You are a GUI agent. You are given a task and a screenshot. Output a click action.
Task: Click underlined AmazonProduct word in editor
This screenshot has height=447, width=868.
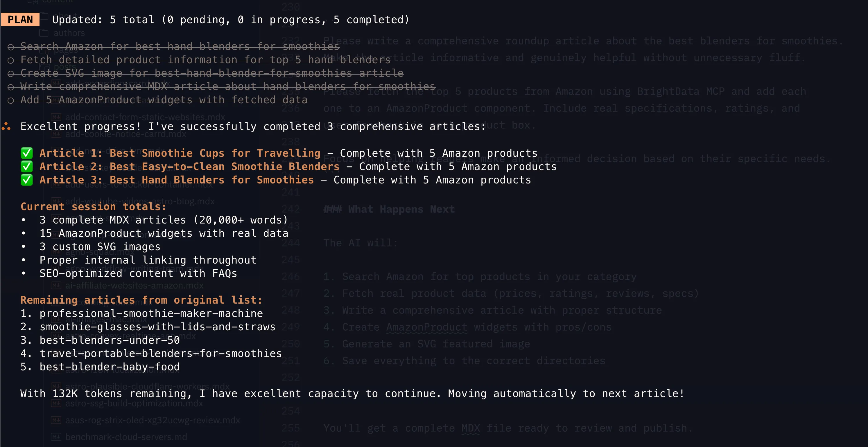(426, 327)
